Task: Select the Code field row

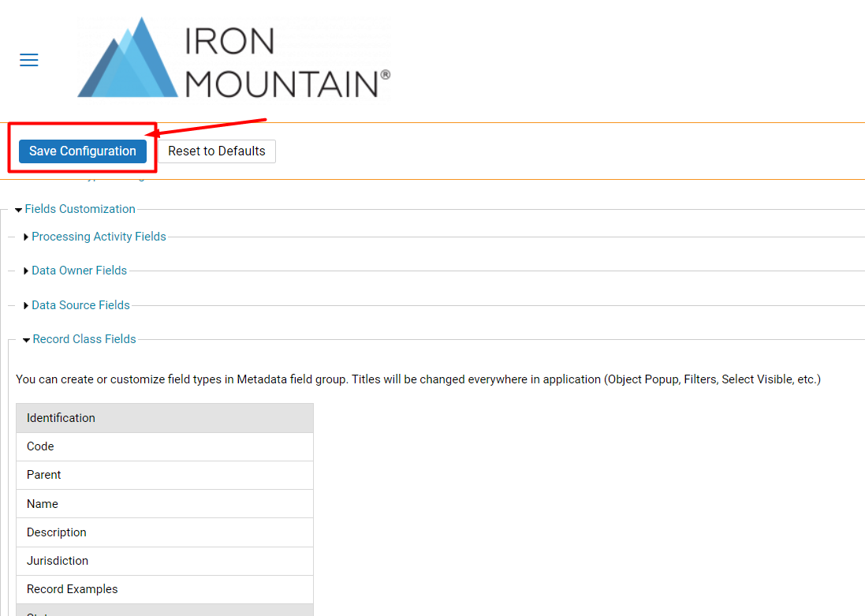Action: (x=165, y=446)
